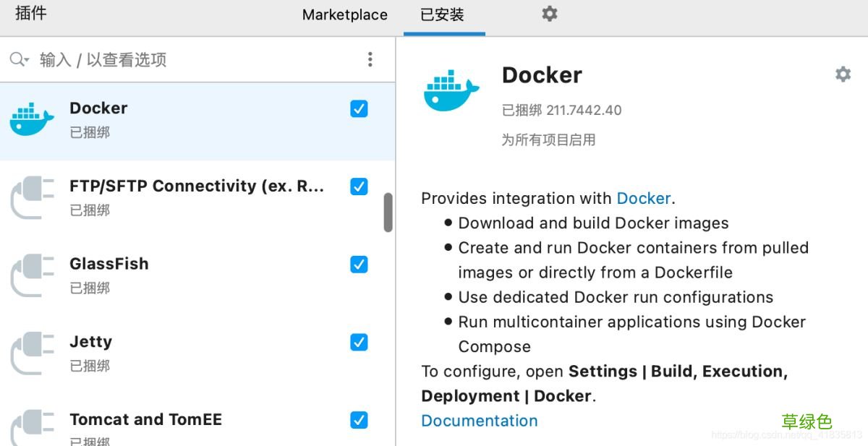
Task: Disable the Docker plugin checkbox
Action: 359,108
